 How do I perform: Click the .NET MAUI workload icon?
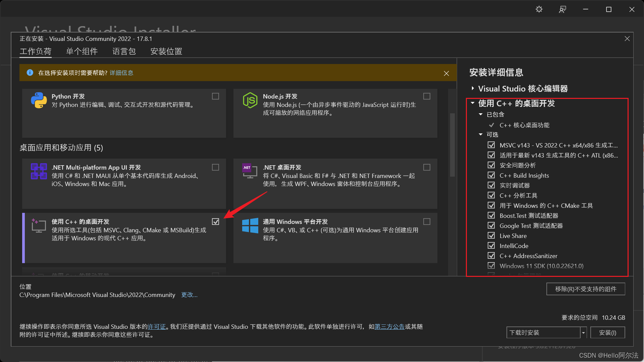tap(39, 171)
